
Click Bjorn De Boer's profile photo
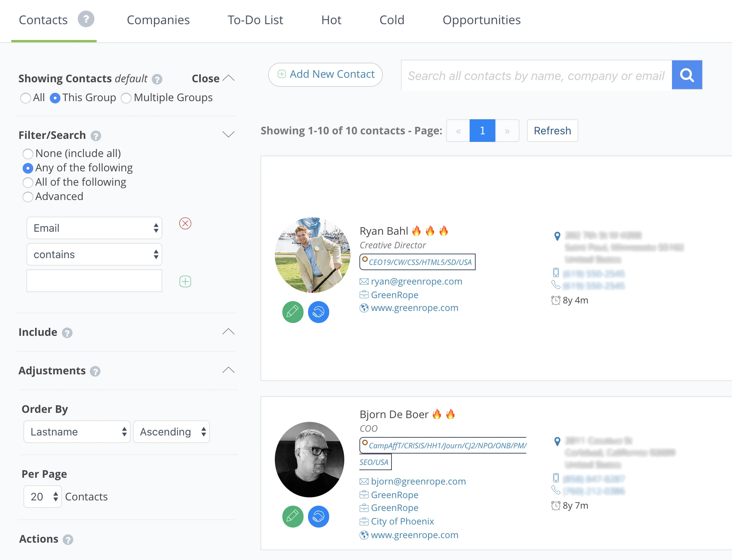[x=310, y=460]
